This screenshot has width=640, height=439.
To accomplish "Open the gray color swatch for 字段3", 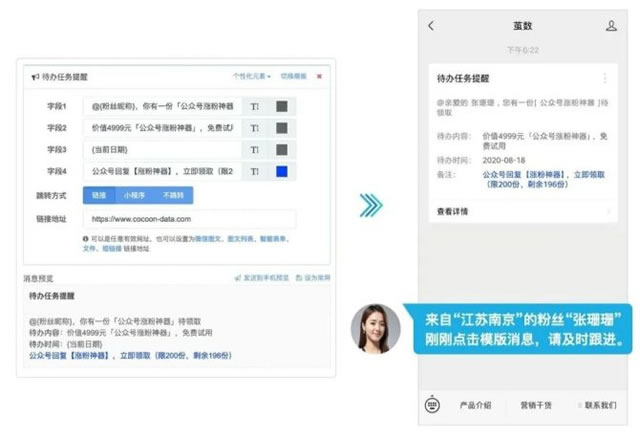I will click(282, 150).
